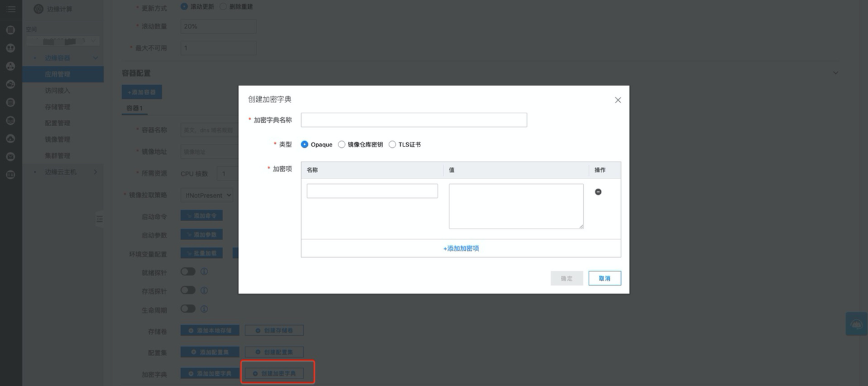Expand the 边缘云主机 sidebar group

[96, 172]
